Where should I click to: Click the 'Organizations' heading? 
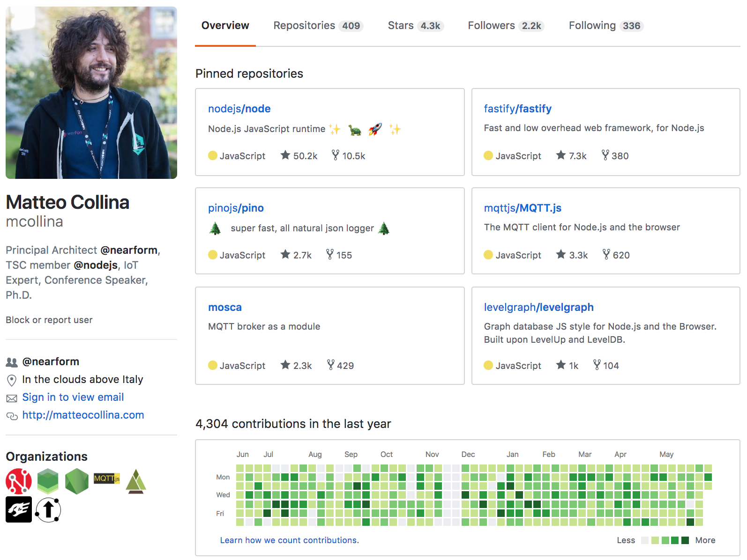pyautogui.click(x=46, y=457)
